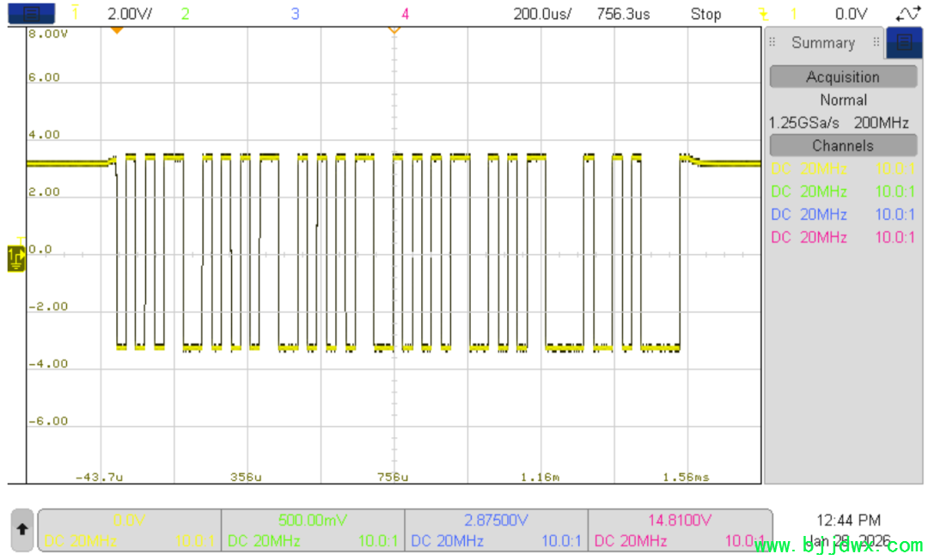928x560 pixels.
Task: Open the 200.0us/ timebase scale setting
Action: [x=542, y=14]
